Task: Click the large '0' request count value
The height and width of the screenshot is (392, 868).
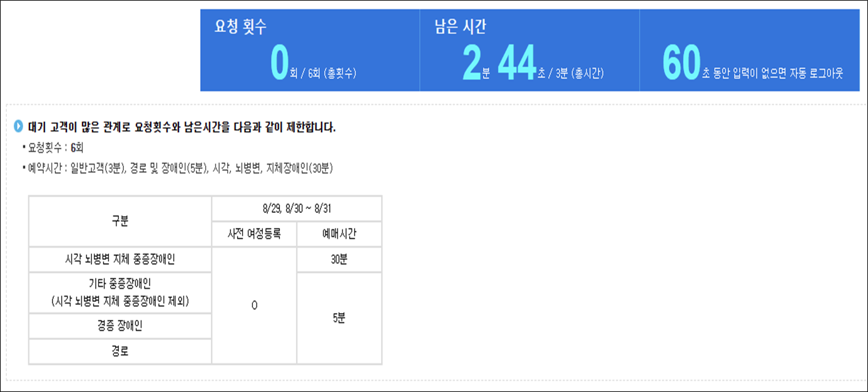Action: pyautogui.click(x=279, y=64)
